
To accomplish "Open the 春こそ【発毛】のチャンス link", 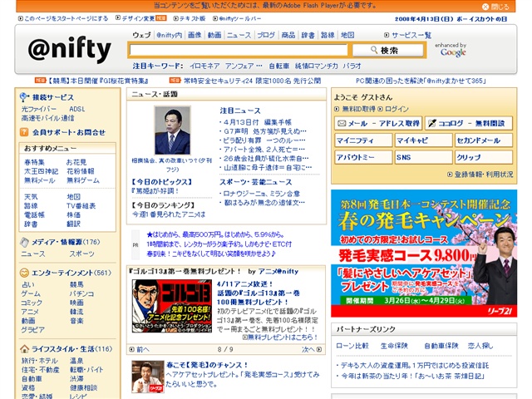I will [x=207, y=365].
